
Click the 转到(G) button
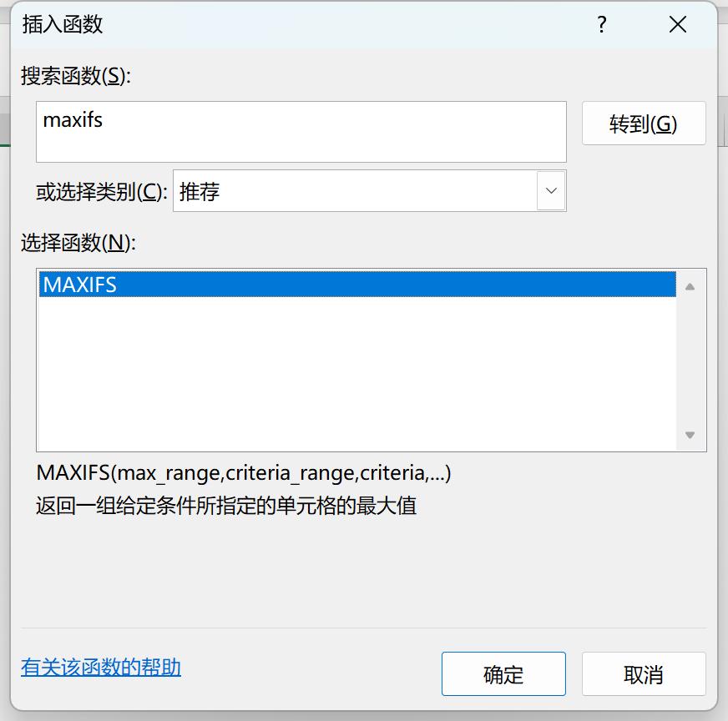[x=644, y=124]
